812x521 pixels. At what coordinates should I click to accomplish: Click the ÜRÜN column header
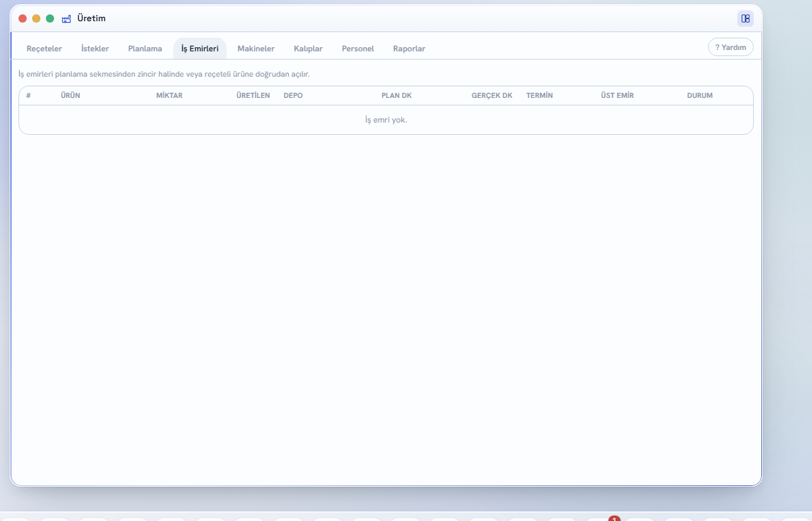(x=71, y=95)
